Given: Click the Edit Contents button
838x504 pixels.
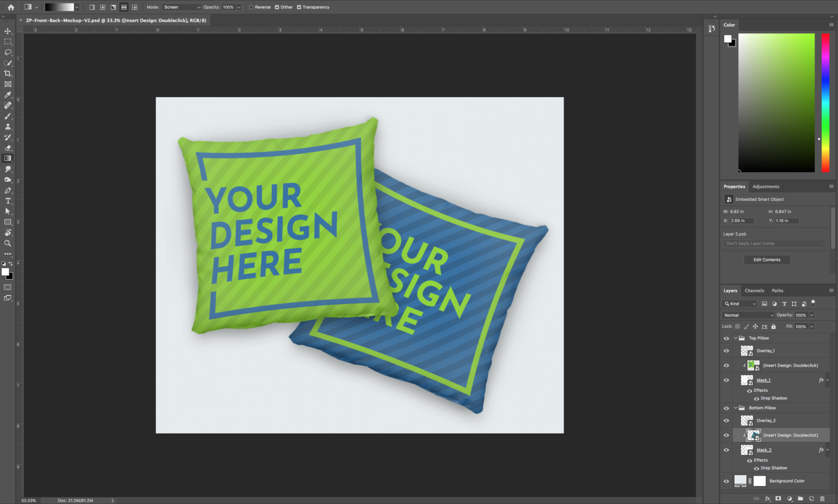Looking at the screenshot, I should point(767,259).
